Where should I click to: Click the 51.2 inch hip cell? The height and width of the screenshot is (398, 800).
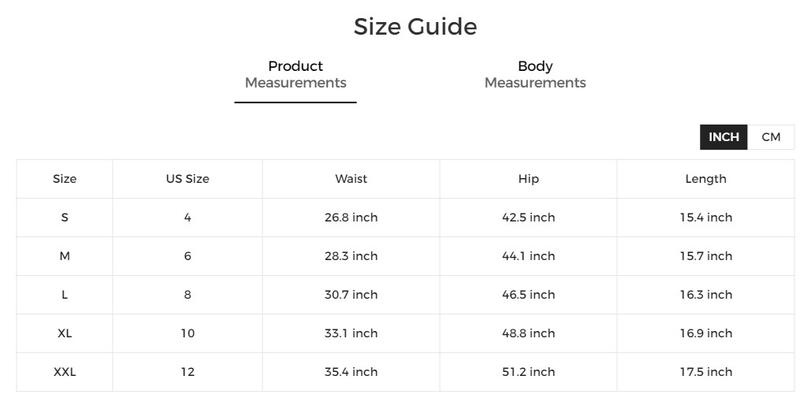528,372
